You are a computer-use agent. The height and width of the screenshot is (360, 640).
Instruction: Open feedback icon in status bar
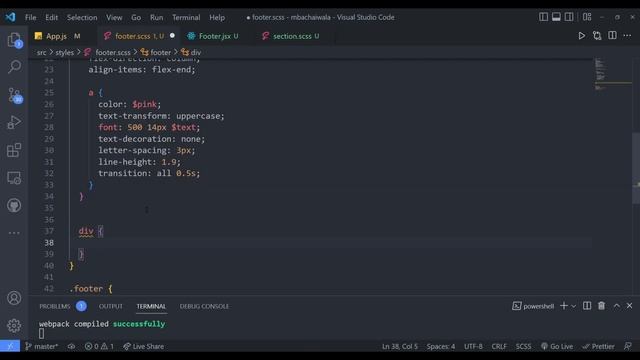pyautogui.click(x=628, y=346)
